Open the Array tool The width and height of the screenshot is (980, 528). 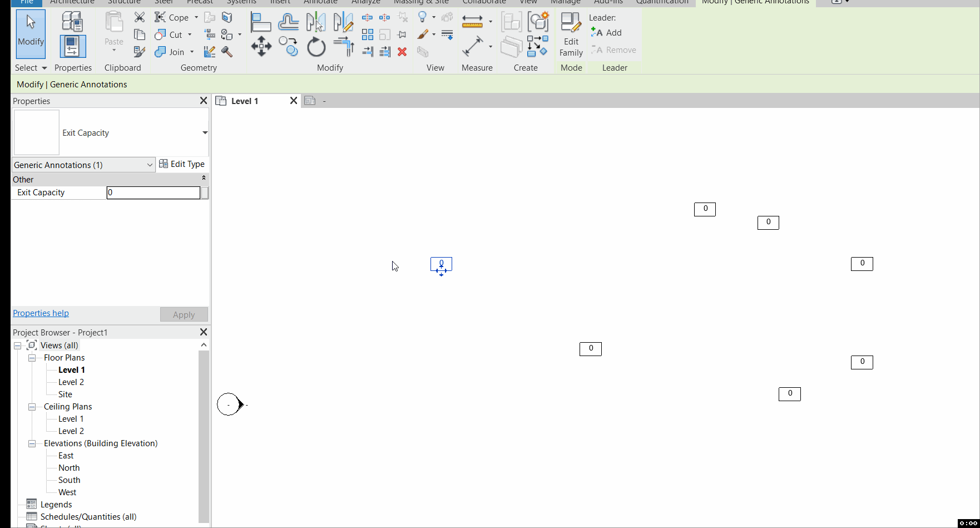click(368, 34)
